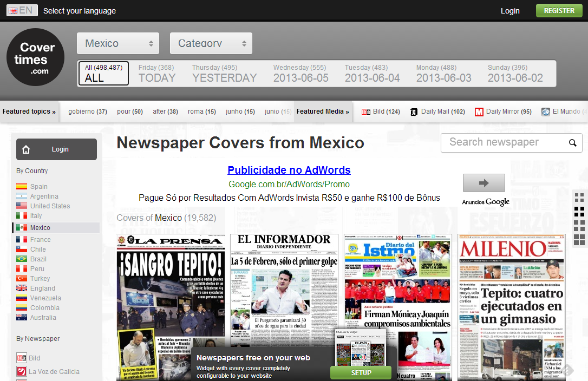Screen dimensions: 588x381
Task: Click the Italy flag icon
Action: click(22, 215)
